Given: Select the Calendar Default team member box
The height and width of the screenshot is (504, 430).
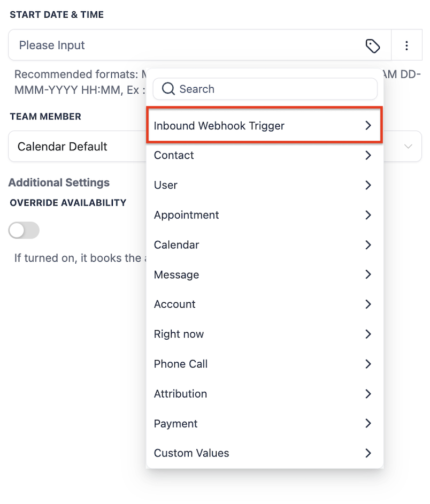Looking at the screenshot, I should [x=214, y=146].
